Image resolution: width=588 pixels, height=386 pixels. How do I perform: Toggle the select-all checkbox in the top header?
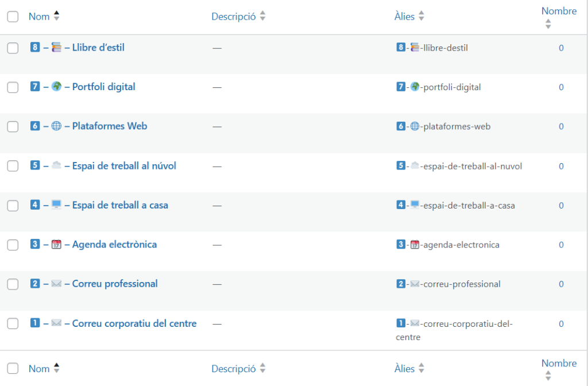[13, 17]
